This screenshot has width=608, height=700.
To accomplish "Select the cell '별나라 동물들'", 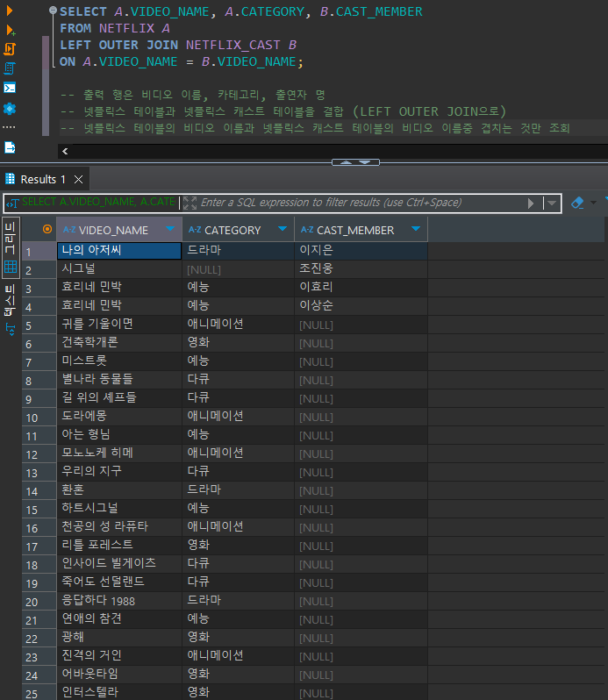I will tap(119, 380).
